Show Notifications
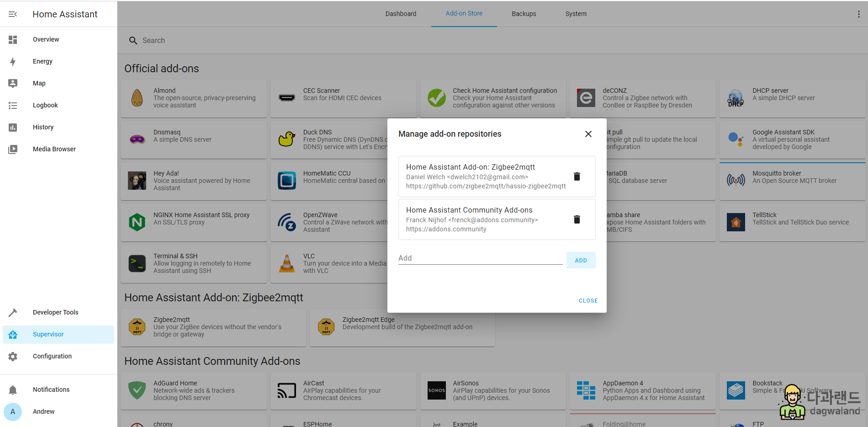 coord(58,390)
